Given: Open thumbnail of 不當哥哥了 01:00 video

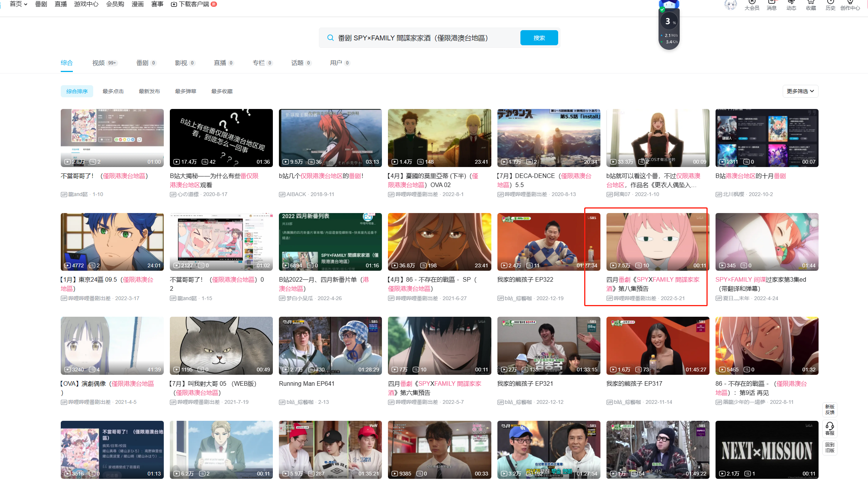Looking at the screenshot, I should tap(112, 138).
